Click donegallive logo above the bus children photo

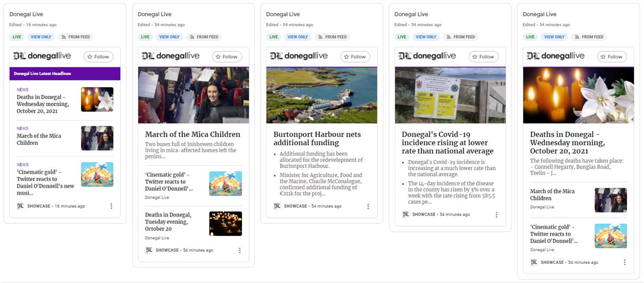[x=171, y=56]
